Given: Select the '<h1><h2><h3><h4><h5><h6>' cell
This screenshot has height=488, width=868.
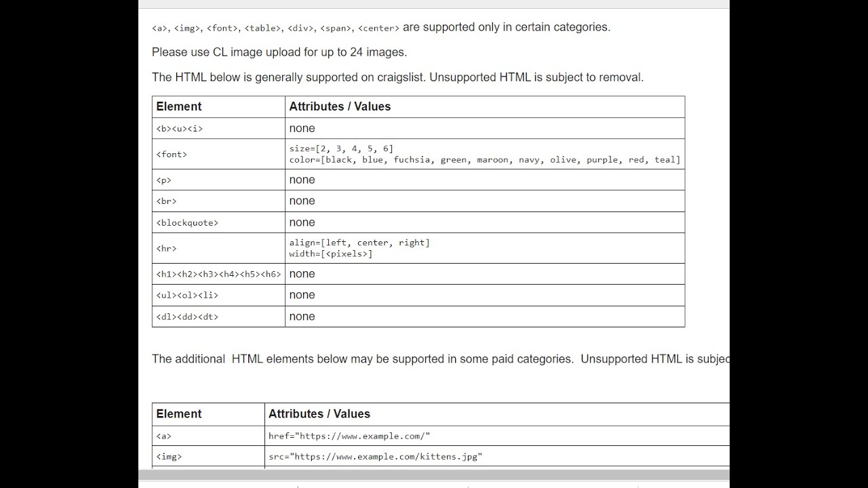Looking at the screenshot, I should pyautogui.click(x=218, y=274).
